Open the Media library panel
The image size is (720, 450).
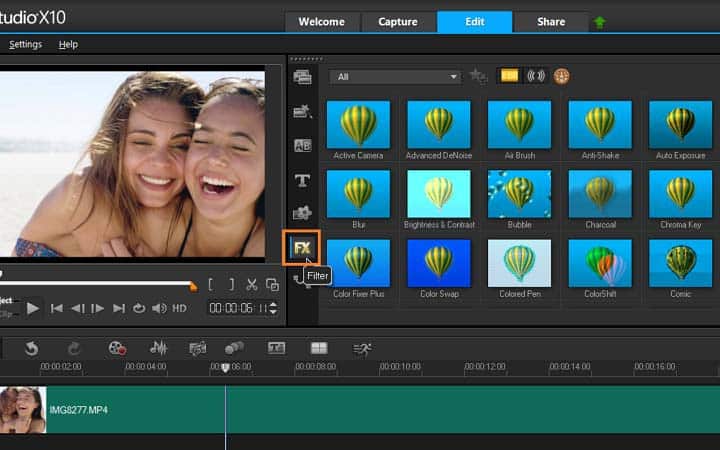302,77
